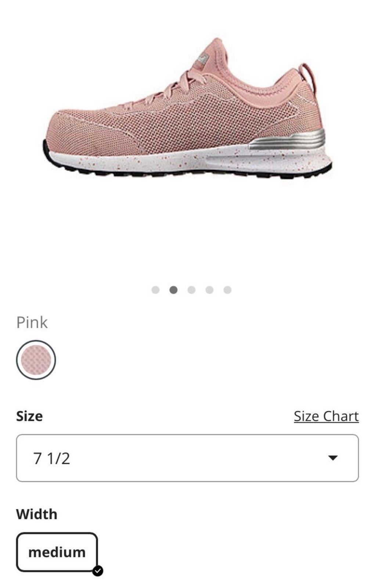The image size is (375, 588).
Task: Open the Size dropdown showing 7 1/2
Action: [x=187, y=458]
